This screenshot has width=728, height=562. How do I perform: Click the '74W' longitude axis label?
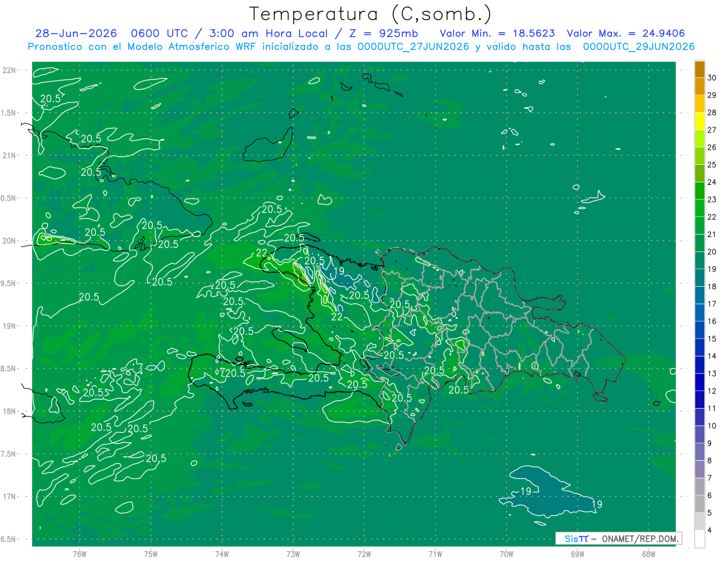point(222,554)
